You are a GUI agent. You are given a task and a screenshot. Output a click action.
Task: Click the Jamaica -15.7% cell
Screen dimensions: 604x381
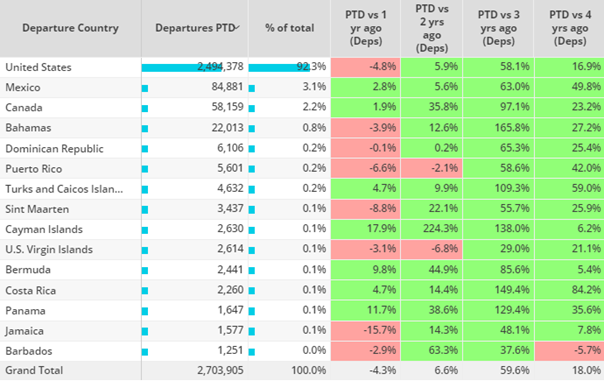366,330
